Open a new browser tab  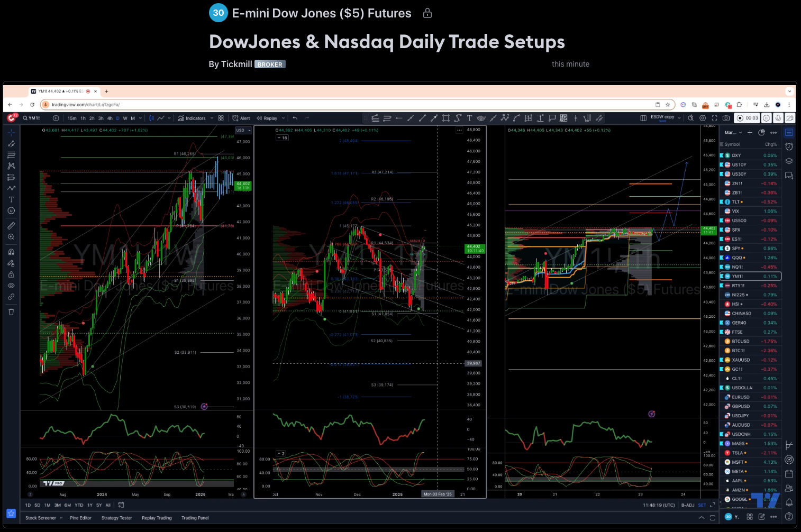(x=106, y=91)
